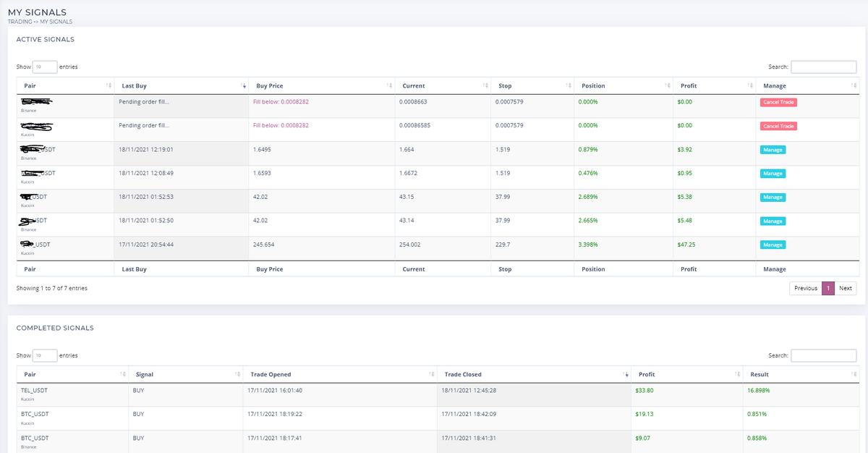This screenshot has height=453, width=868.
Task: Click the $19.13 profit value
Action: pos(644,414)
